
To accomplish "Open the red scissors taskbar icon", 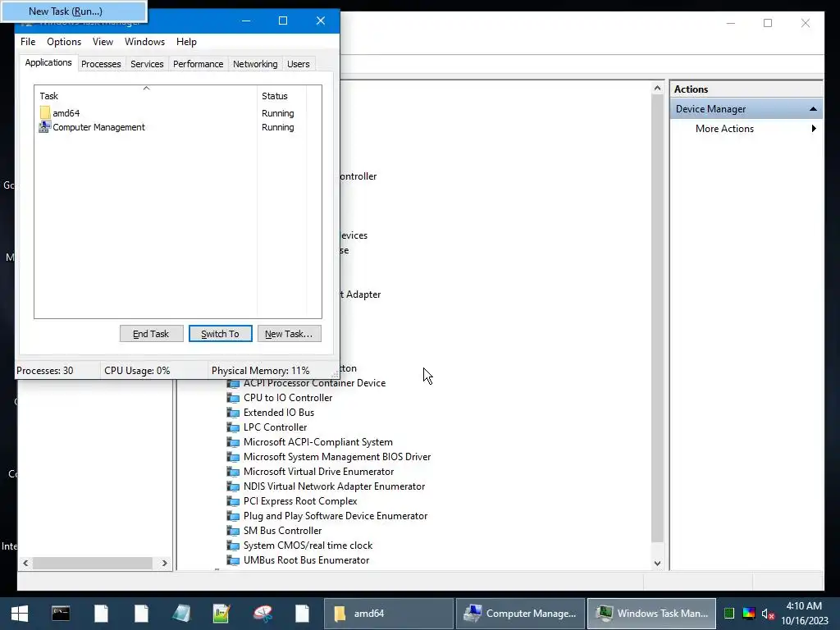I will tap(262, 614).
